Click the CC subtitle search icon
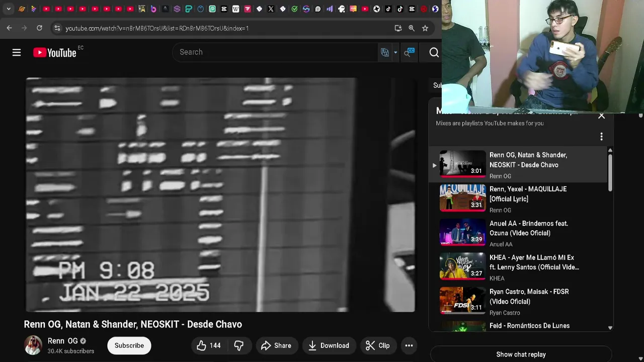This screenshot has width=644, height=362. pos(409,52)
